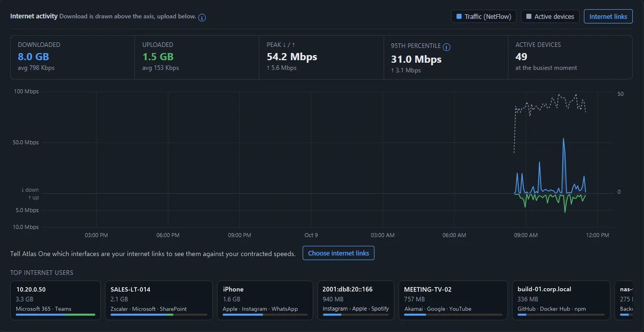Select the MEETING-TV-02 user card
644x332 pixels.
point(453,300)
